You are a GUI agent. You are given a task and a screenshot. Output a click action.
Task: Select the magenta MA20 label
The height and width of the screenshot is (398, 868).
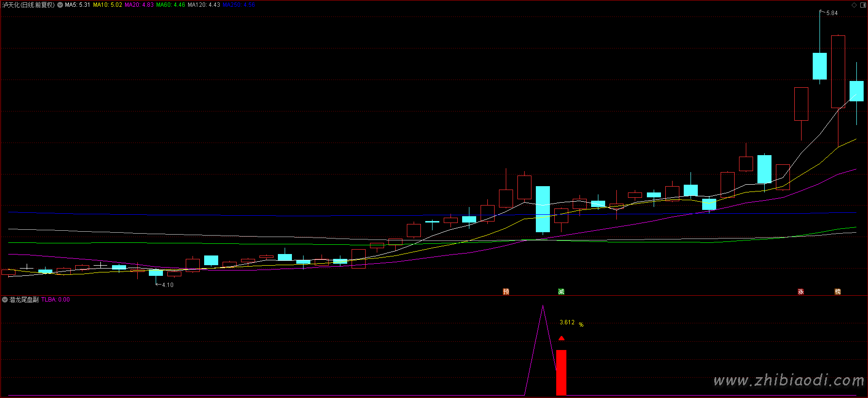click(139, 5)
